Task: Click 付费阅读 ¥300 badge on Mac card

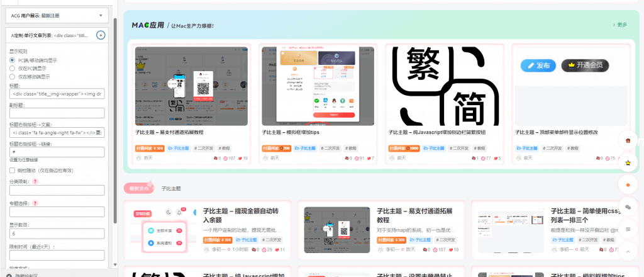Action: click(x=150, y=148)
